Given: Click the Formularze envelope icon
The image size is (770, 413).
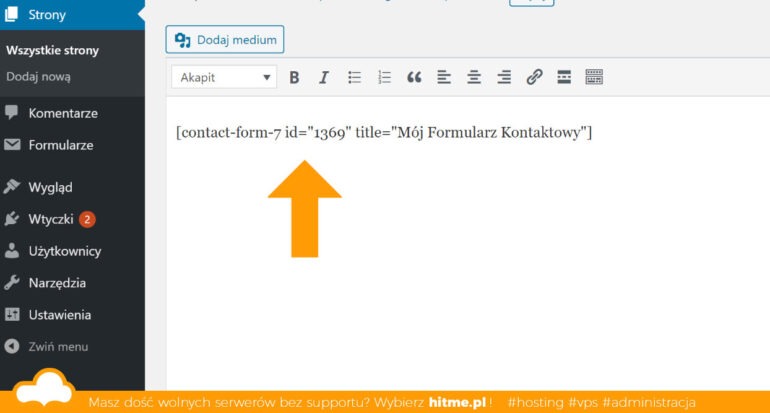Looking at the screenshot, I should pyautogui.click(x=12, y=144).
